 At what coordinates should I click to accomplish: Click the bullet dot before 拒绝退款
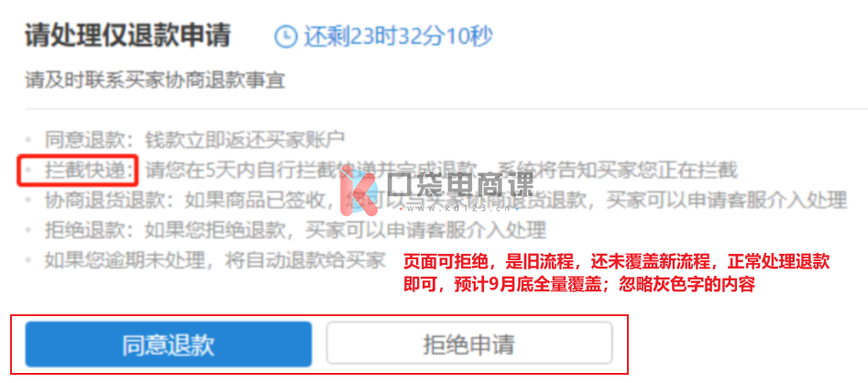click(29, 230)
